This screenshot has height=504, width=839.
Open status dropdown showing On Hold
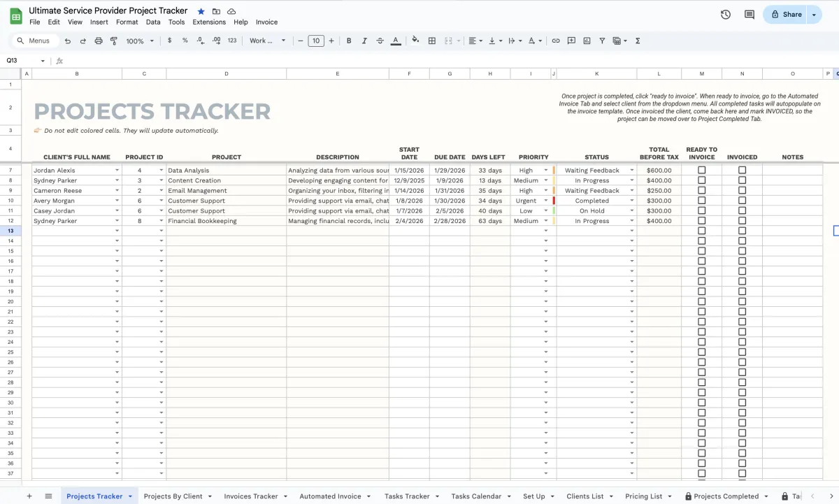pos(632,210)
